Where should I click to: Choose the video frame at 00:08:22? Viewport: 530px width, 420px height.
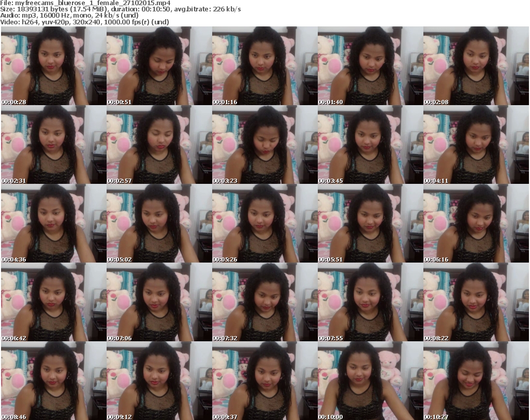coord(476,302)
